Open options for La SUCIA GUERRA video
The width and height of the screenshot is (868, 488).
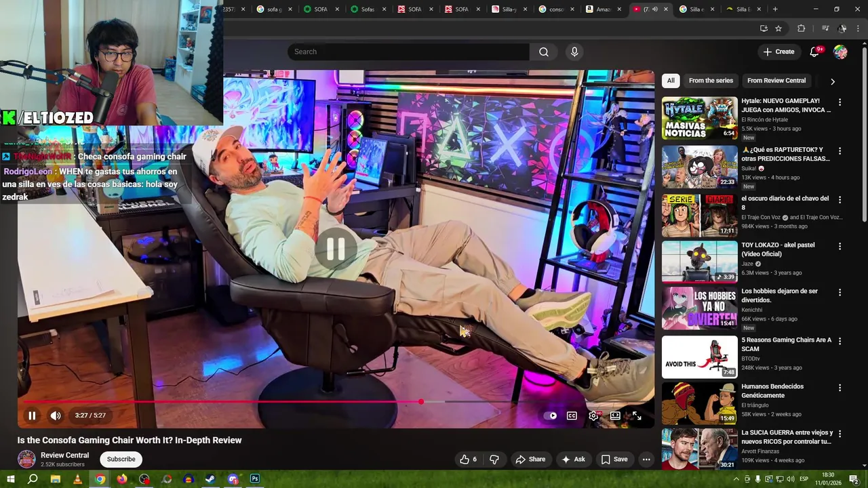point(840,434)
